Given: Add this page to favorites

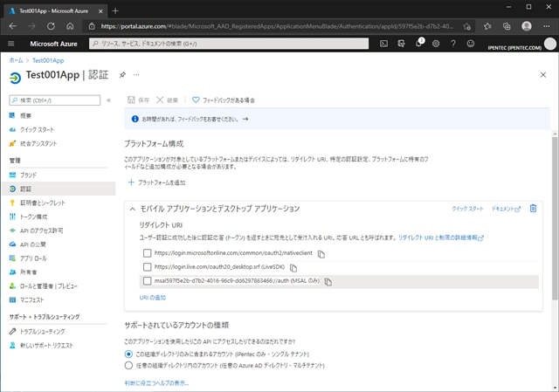Looking at the screenshot, I should (x=467, y=26).
